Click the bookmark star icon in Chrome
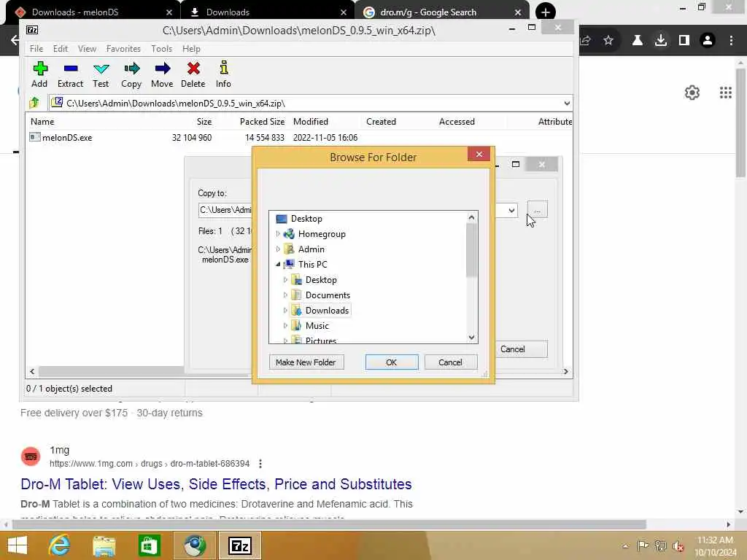747x560 pixels. [x=608, y=41]
